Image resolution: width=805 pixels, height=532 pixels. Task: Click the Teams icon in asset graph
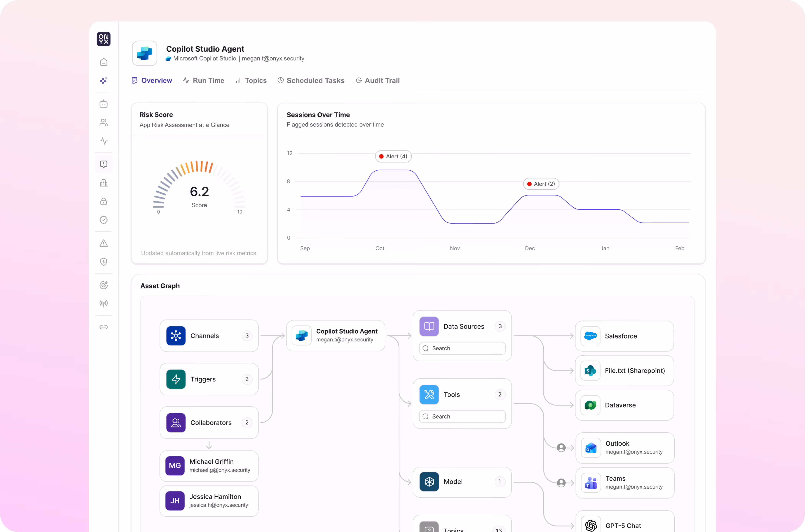(x=591, y=483)
